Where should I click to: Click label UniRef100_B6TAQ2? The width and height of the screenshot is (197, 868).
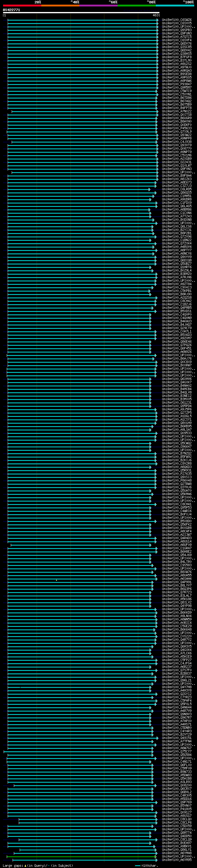click(176, 101)
